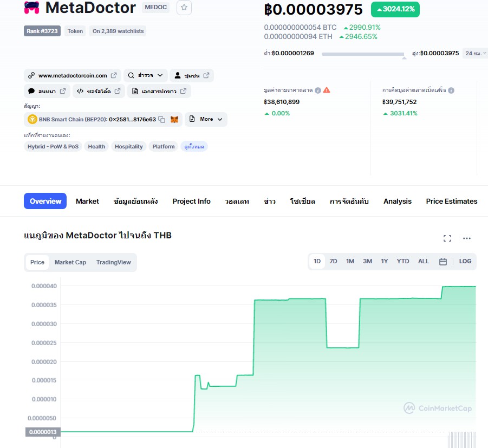Toggle LOG scale on chart

pos(465,261)
